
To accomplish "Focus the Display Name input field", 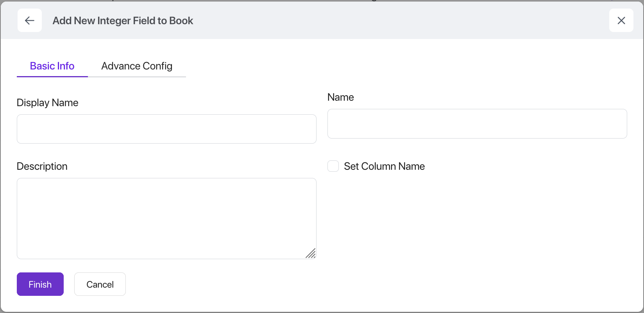I will (x=166, y=129).
